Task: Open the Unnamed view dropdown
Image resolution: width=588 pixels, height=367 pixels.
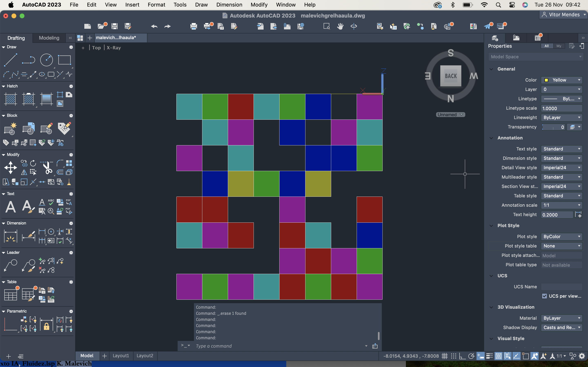Action: [450, 115]
